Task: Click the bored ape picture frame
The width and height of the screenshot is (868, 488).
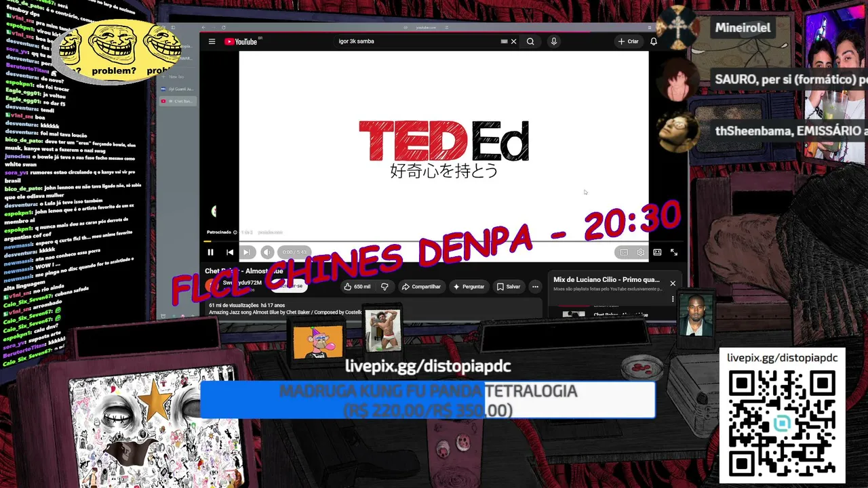Action: click(x=318, y=340)
